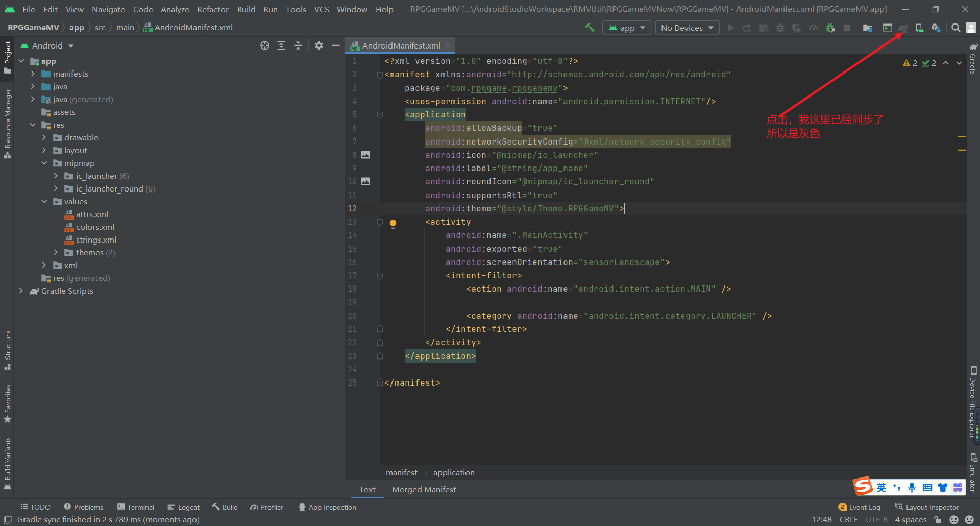Open the Terminal tool window

136,507
